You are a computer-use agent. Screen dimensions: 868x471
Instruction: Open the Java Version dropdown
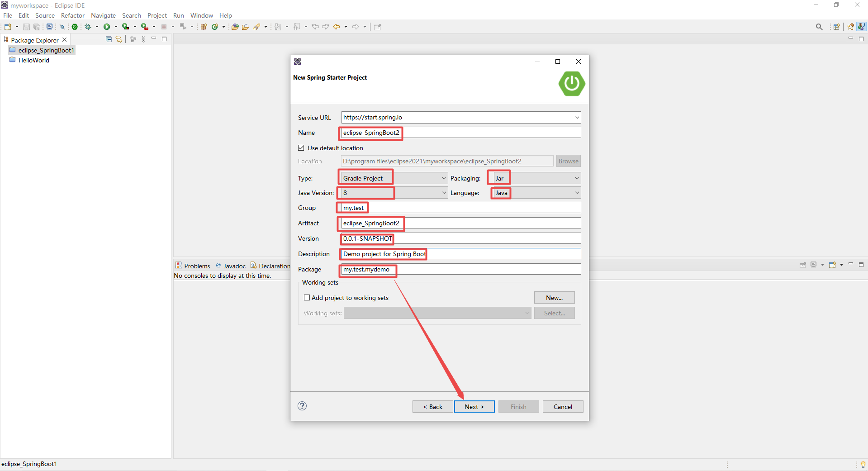point(444,193)
